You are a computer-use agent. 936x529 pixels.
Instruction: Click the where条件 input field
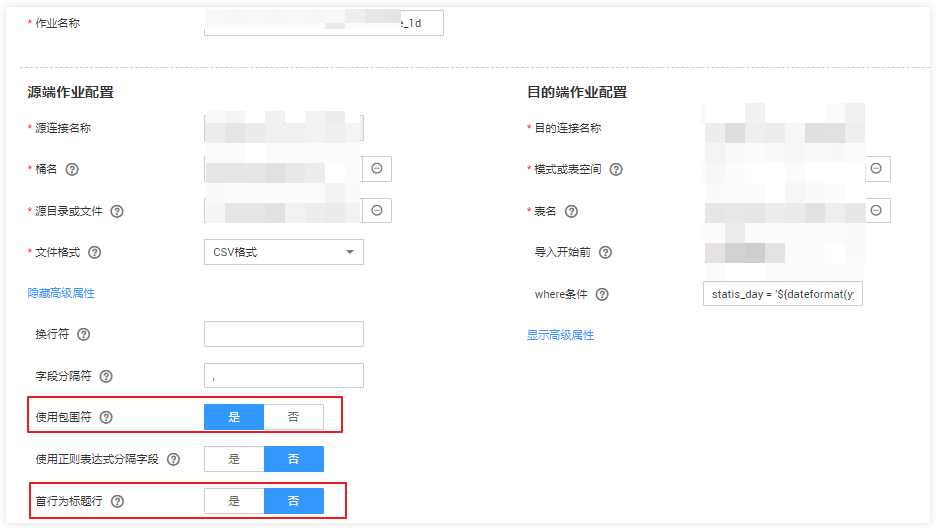pos(782,294)
